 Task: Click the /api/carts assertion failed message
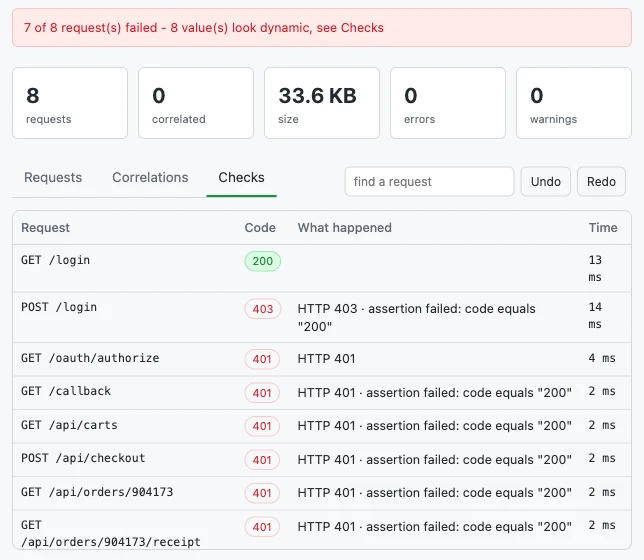click(x=435, y=426)
